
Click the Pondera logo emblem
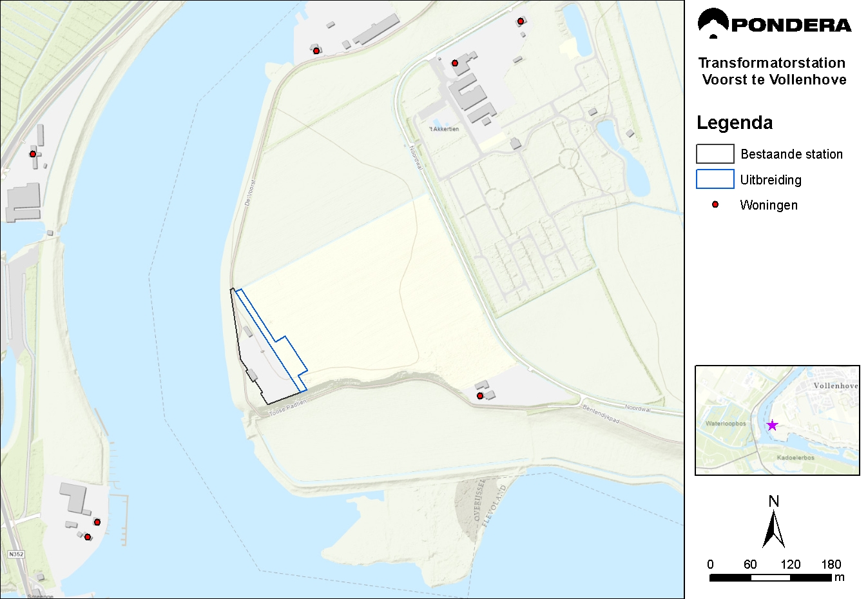[x=713, y=24]
